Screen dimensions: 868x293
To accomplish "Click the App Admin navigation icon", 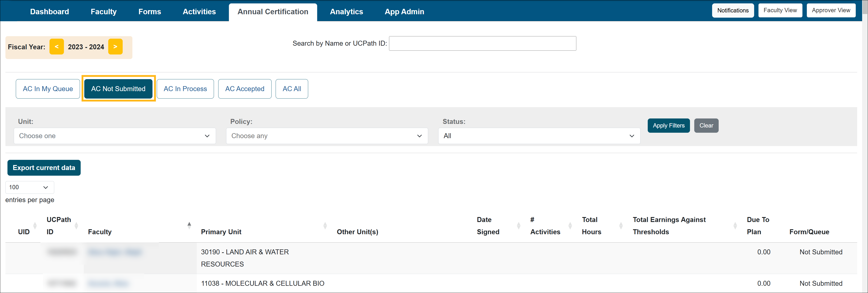I will 404,11.
